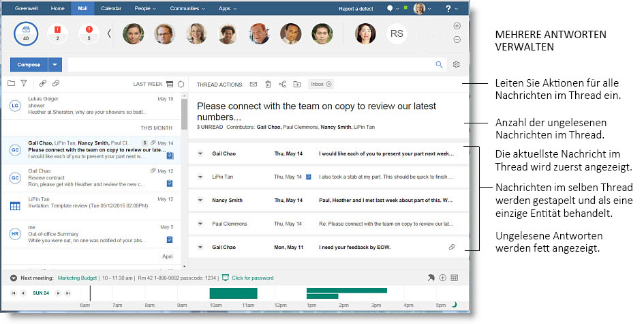Open the red trash counter showing 2
This screenshot has width=644, height=324.
[x=57, y=33]
